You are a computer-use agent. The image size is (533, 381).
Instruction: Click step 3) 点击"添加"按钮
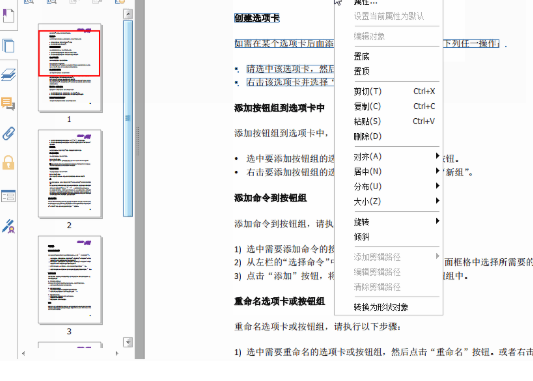point(285,276)
